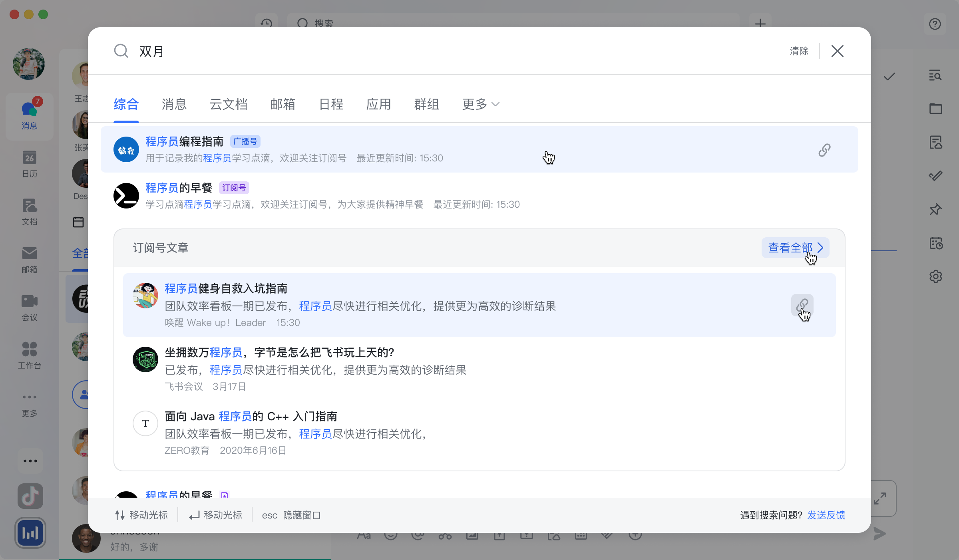Click the expand input box icon
The image size is (959, 560).
(x=880, y=498)
